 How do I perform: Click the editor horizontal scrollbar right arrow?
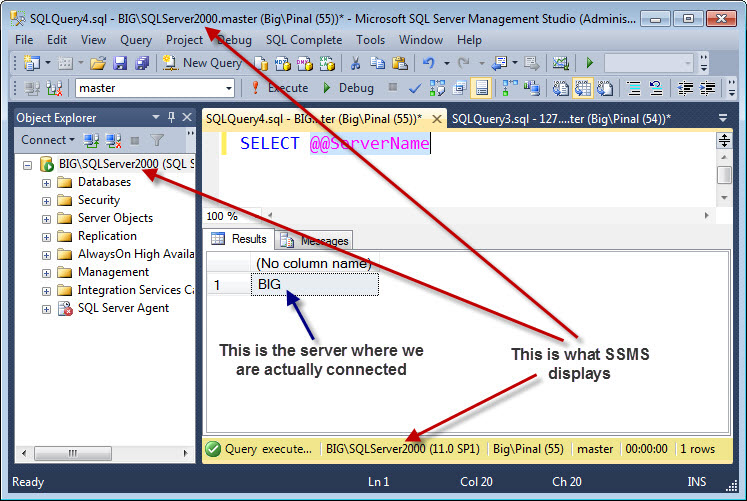click(x=707, y=216)
